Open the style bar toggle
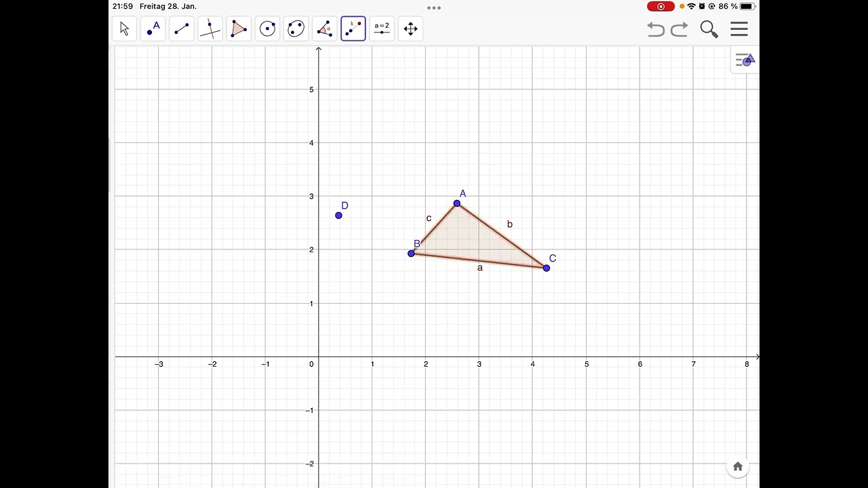868x488 pixels. [745, 60]
